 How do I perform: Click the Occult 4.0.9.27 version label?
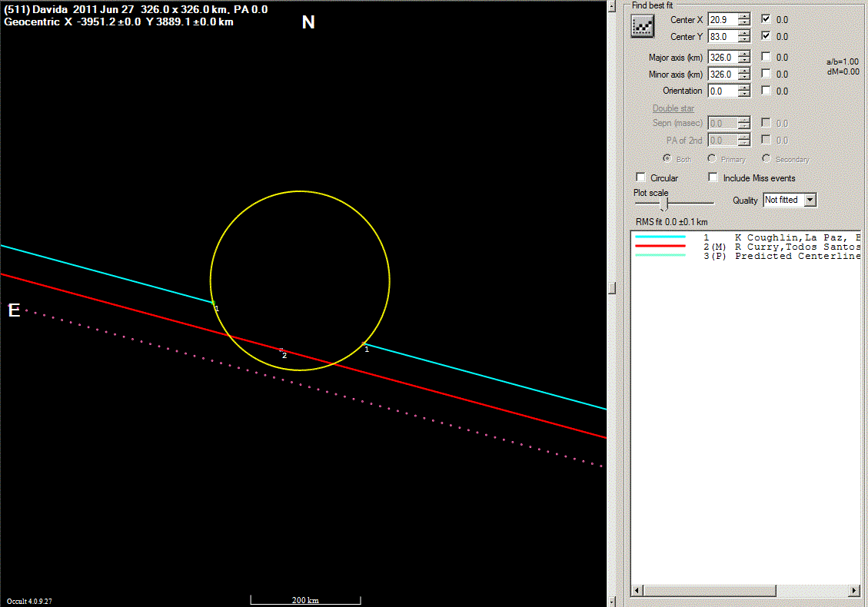pos(29,601)
